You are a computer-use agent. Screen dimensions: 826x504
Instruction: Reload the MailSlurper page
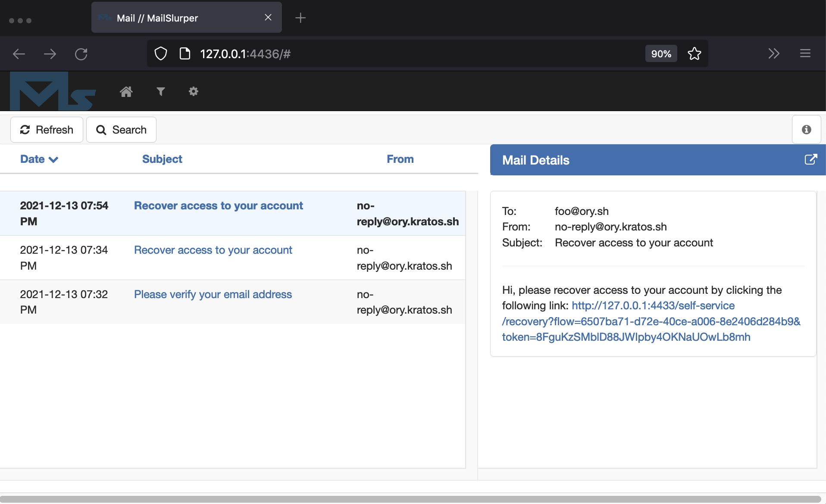coord(81,53)
